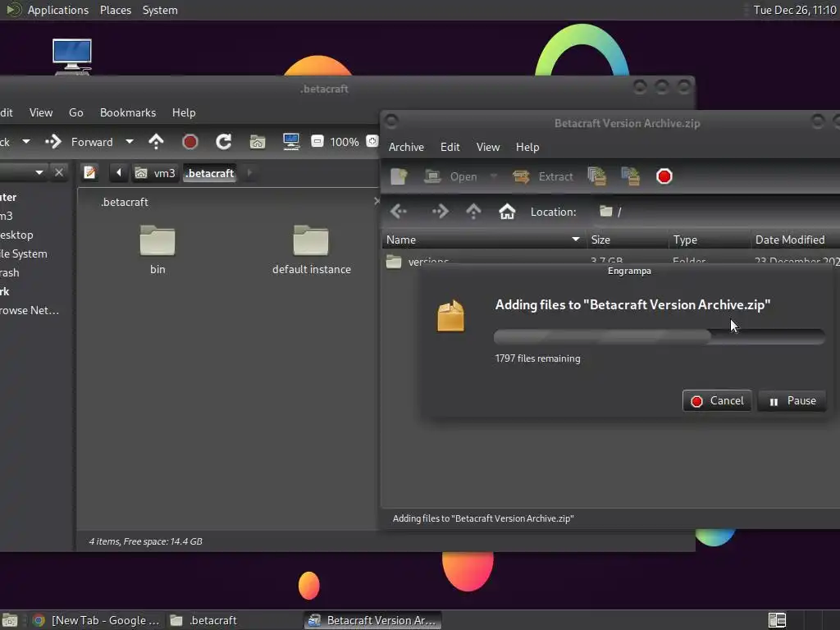Select File System in side pane
The width and height of the screenshot is (840, 630).
(x=24, y=254)
